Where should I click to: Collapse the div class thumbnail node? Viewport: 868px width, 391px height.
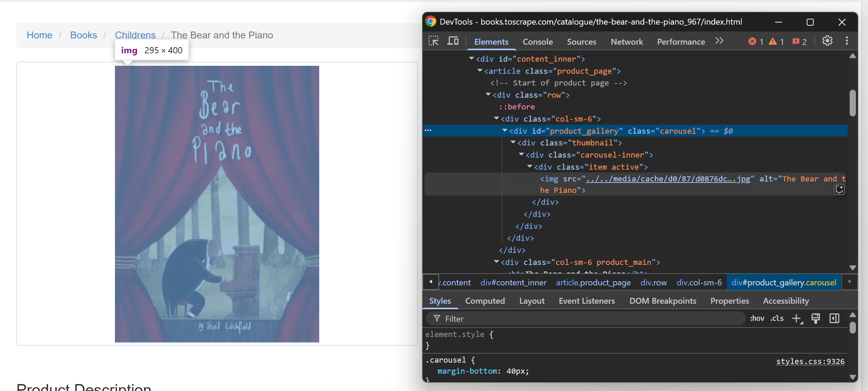[513, 142]
